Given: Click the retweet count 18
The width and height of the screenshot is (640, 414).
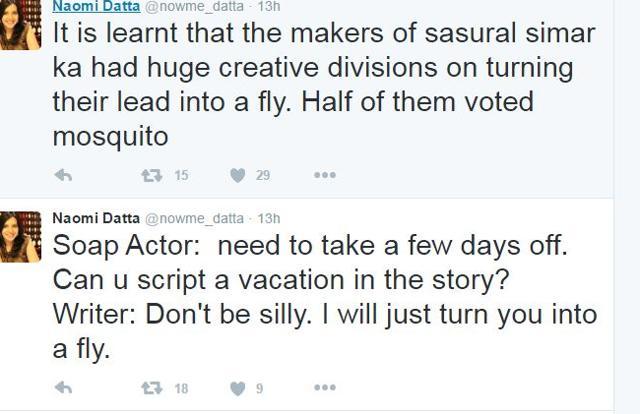Looking at the screenshot, I should [181, 388].
